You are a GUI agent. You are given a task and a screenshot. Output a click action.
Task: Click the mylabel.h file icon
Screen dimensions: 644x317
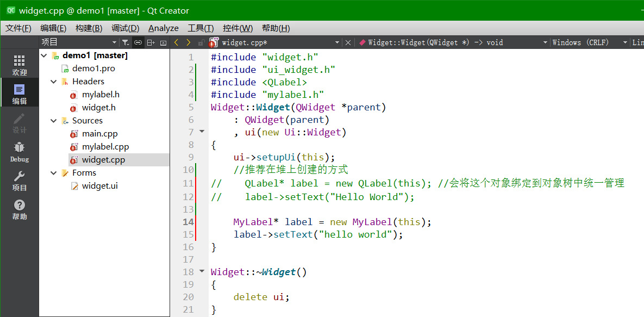click(74, 95)
